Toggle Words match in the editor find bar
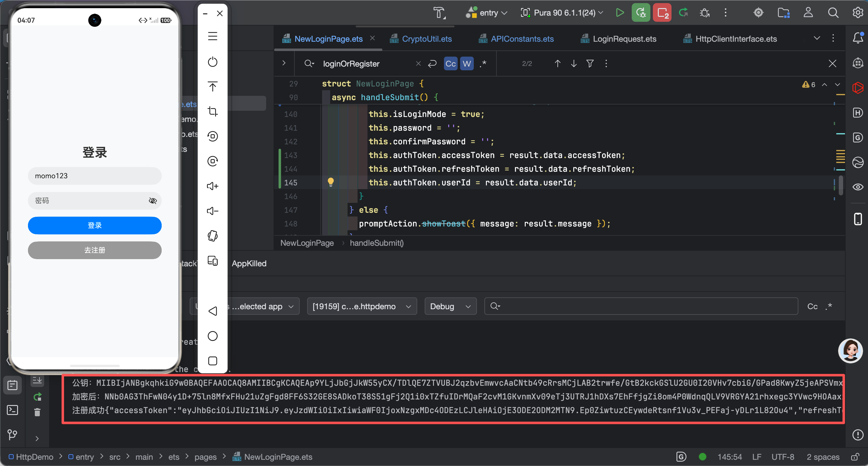The width and height of the screenshot is (868, 466). tap(467, 63)
